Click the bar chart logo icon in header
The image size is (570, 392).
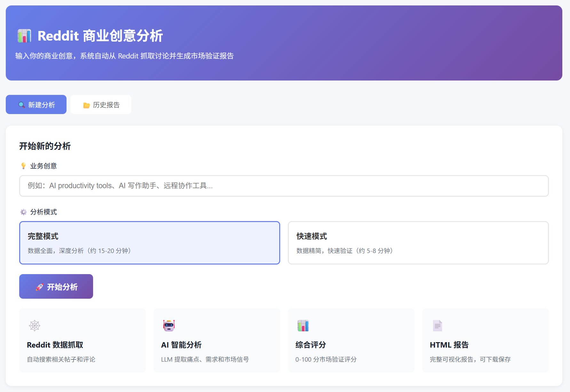pos(24,36)
